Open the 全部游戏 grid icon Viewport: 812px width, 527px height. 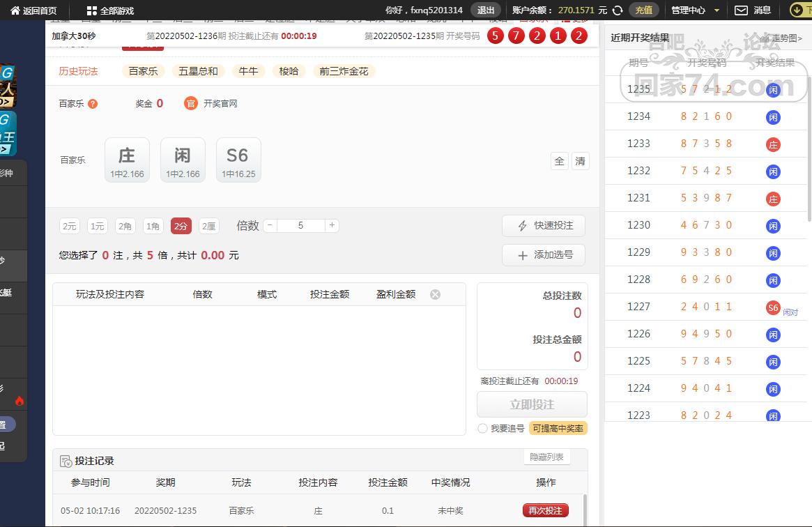point(92,10)
